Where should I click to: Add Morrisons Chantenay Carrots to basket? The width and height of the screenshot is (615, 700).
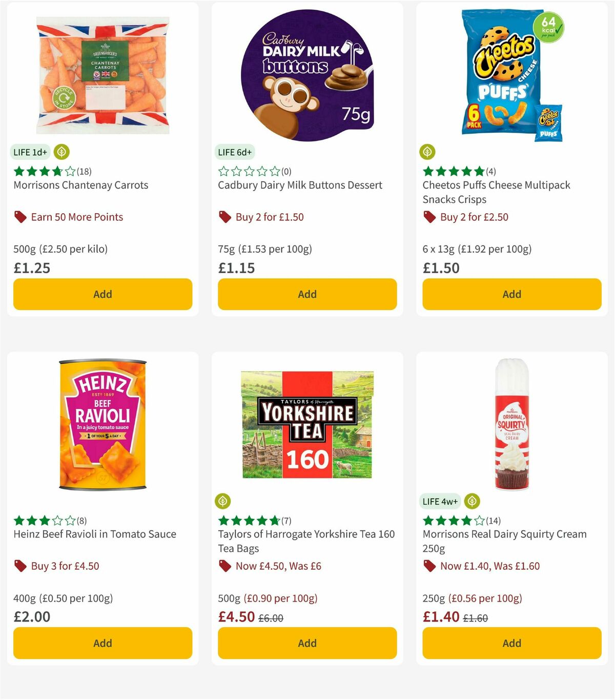coord(102,294)
